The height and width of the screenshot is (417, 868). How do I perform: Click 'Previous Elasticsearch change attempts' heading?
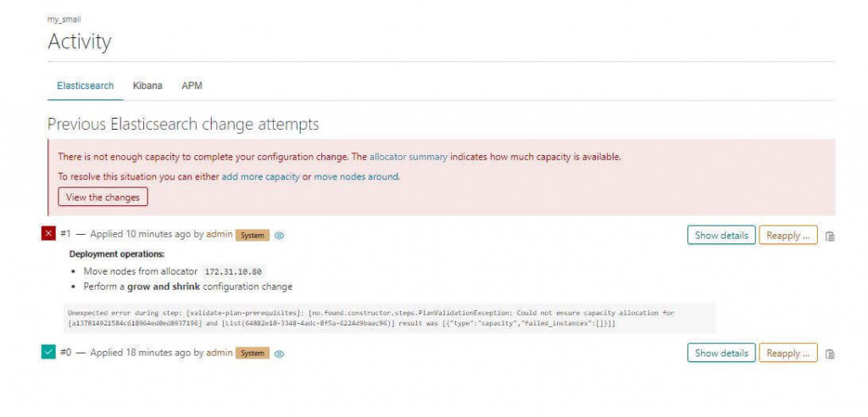(183, 124)
